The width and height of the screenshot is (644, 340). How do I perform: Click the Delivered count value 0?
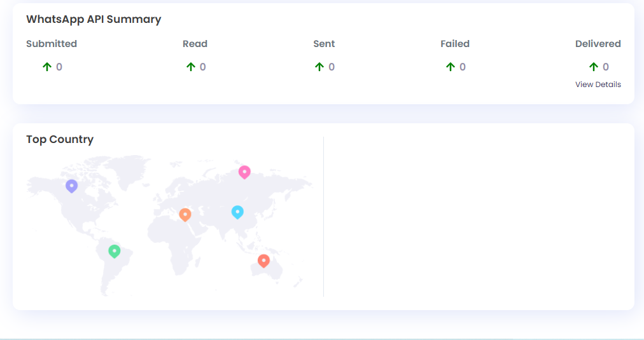(606, 67)
